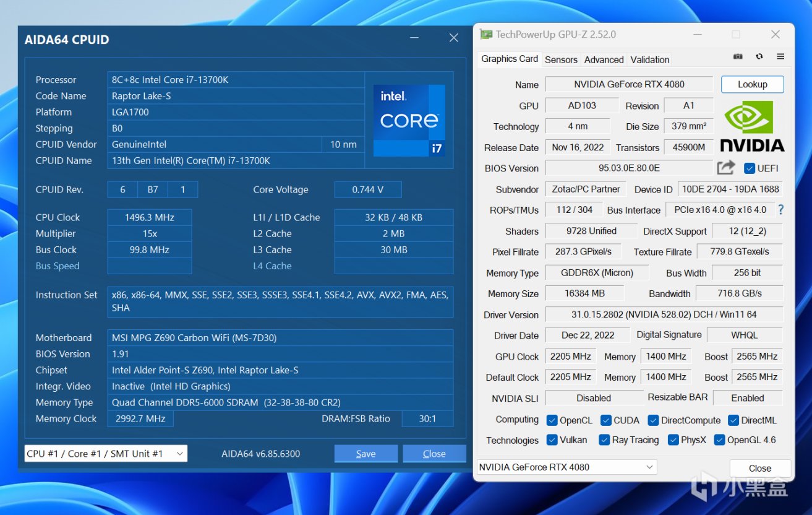Switch to the Advanced tab
The height and width of the screenshot is (515, 812).
604,59
